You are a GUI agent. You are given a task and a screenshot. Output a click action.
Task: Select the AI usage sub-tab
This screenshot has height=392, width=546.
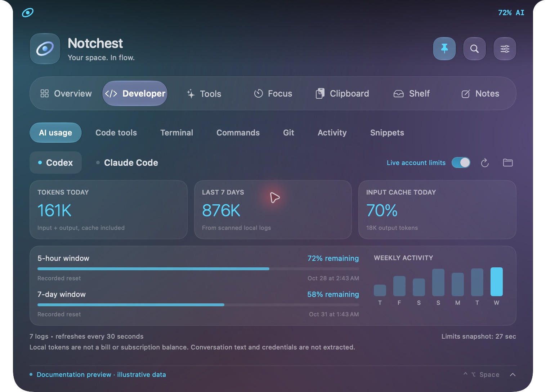[x=55, y=133]
